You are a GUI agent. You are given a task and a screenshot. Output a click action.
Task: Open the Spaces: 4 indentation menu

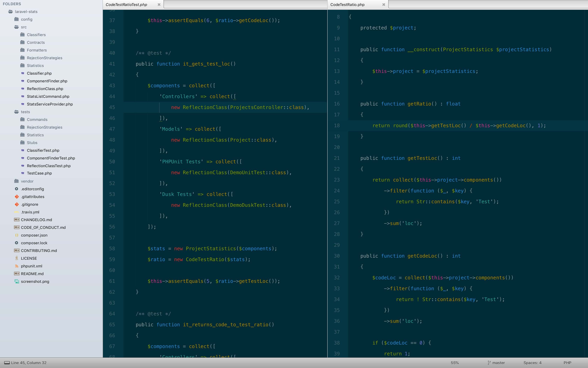point(532,363)
